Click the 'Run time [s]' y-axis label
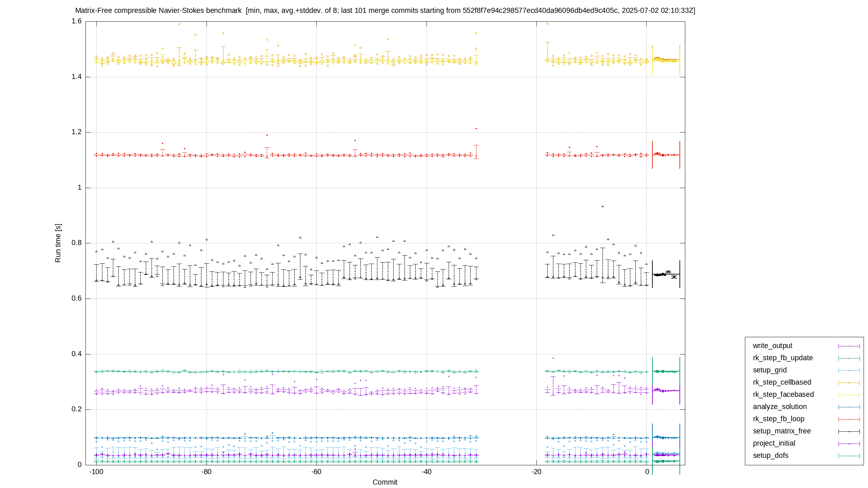Viewport: 868px width, 488px height. click(58, 243)
